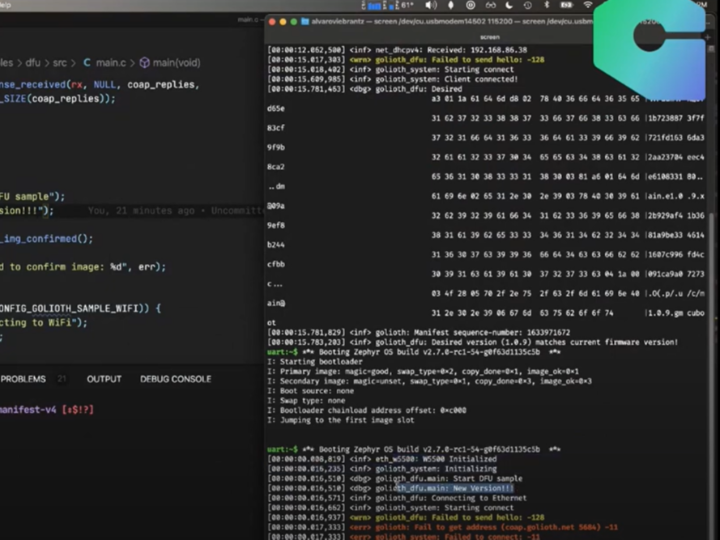
Task: Click the 'golioth_dfu: Desired' debug line
Action: [365, 89]
